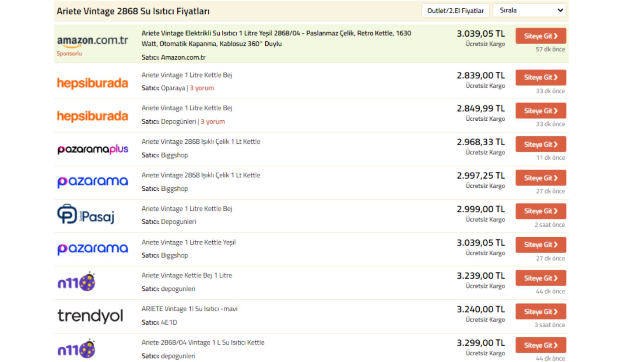Screen dimensions: 644x362
Task: Go to site for 2.839,00 TL offer
Action: pos(541,77)
